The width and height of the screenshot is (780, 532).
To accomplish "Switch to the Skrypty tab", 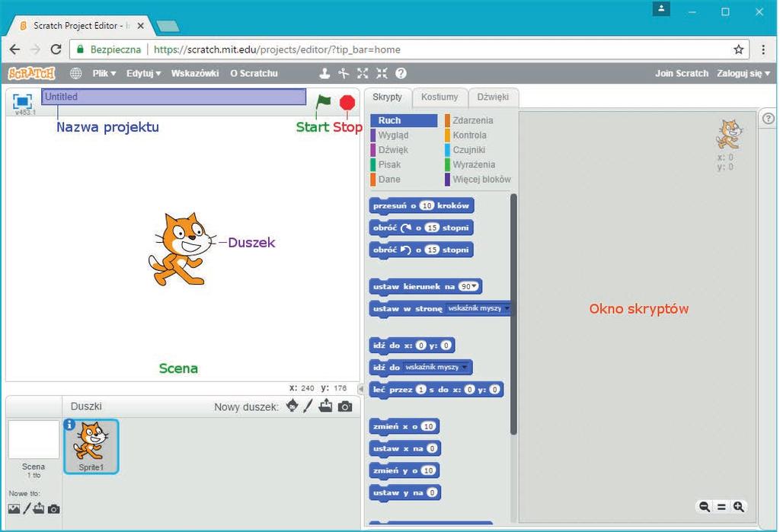I will 387,97.
